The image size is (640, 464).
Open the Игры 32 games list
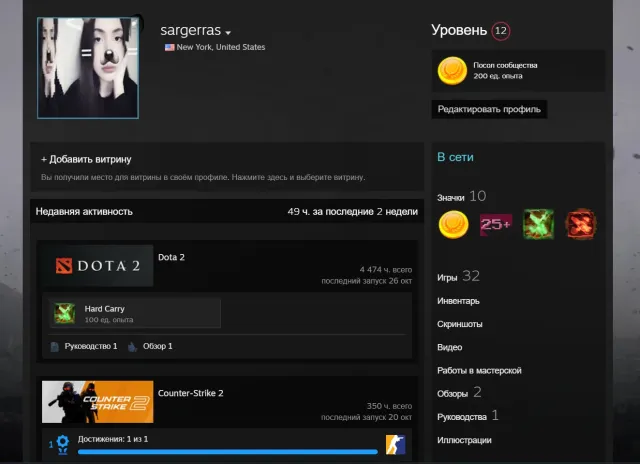pos(458,277)
